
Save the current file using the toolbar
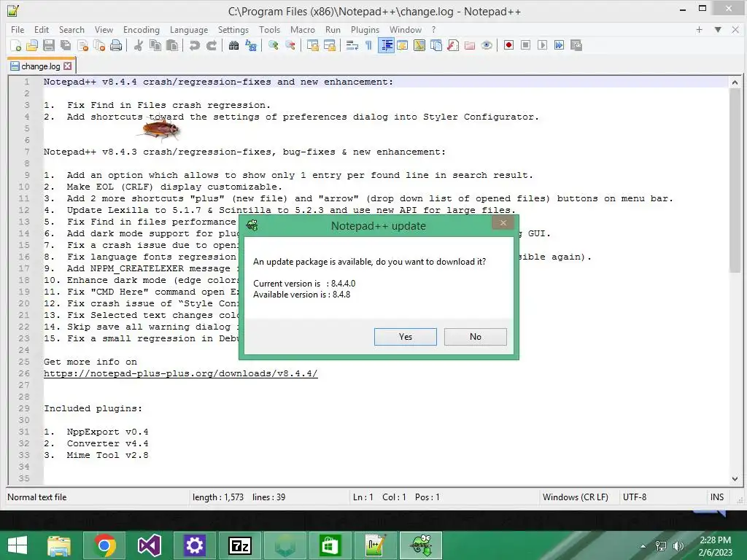click(49, 45)
